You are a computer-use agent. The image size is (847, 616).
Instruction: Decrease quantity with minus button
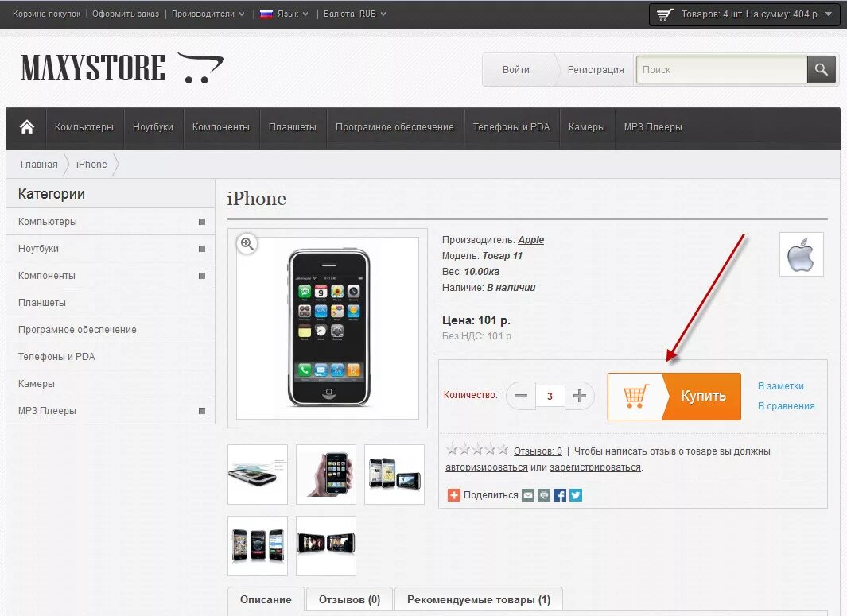[521, 396]
